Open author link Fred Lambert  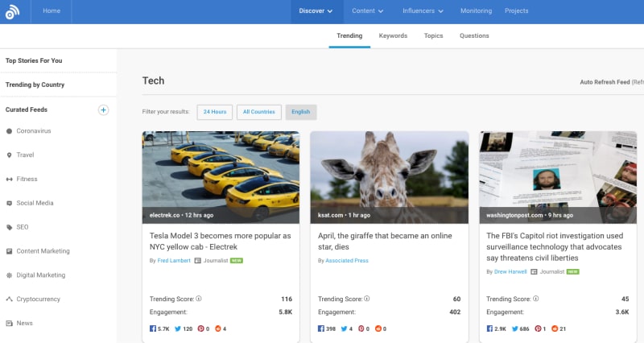174,260
